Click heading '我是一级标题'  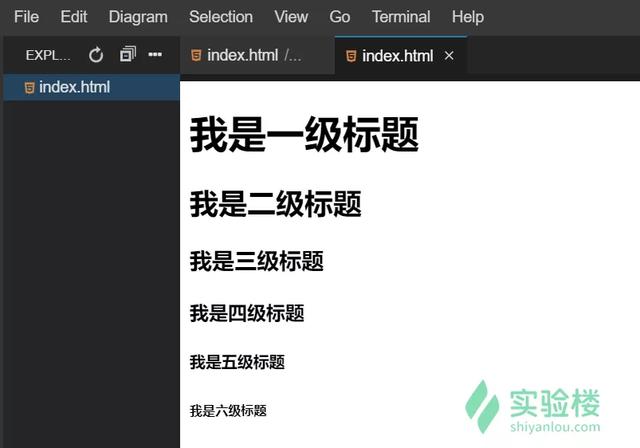click(x=304, y=134)
